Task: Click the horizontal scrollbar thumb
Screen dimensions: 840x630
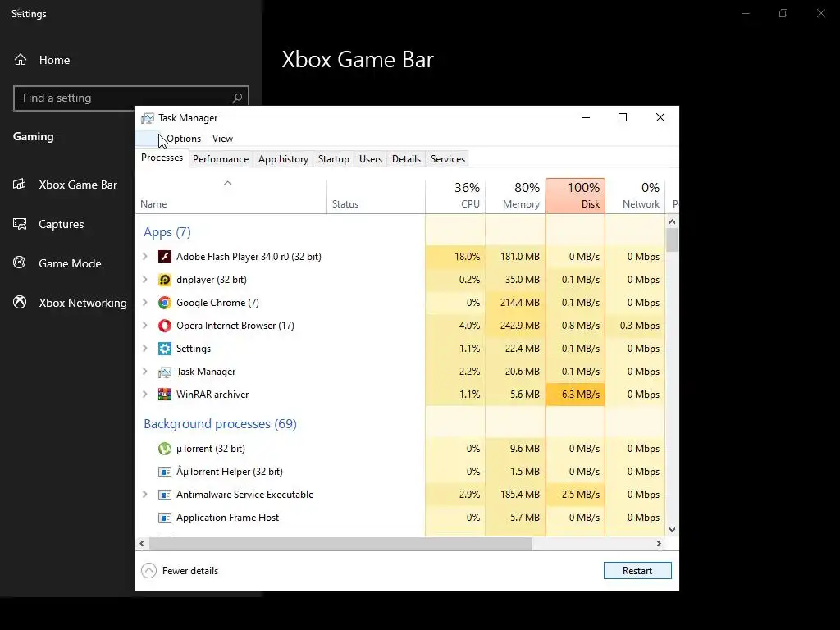Action: [x=340, y=543]
